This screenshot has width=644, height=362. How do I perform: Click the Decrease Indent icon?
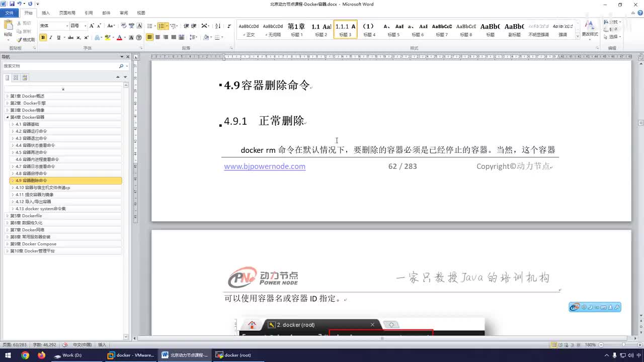click(186, 26)
